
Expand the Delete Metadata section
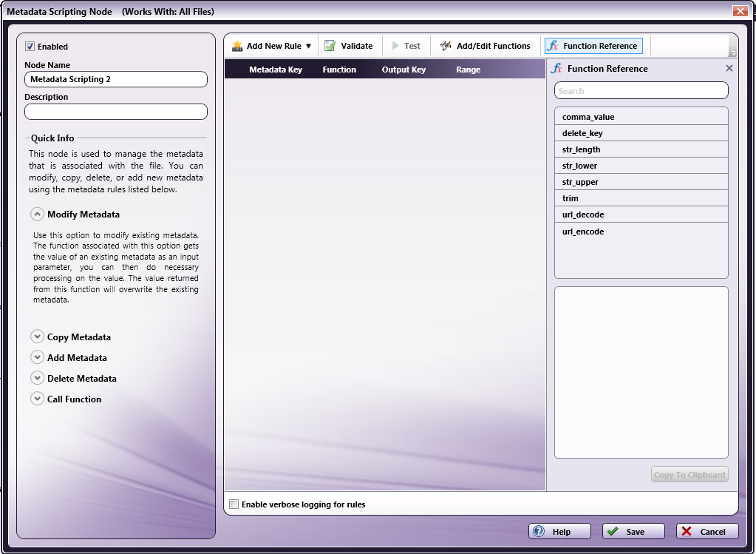pos(37,379)
